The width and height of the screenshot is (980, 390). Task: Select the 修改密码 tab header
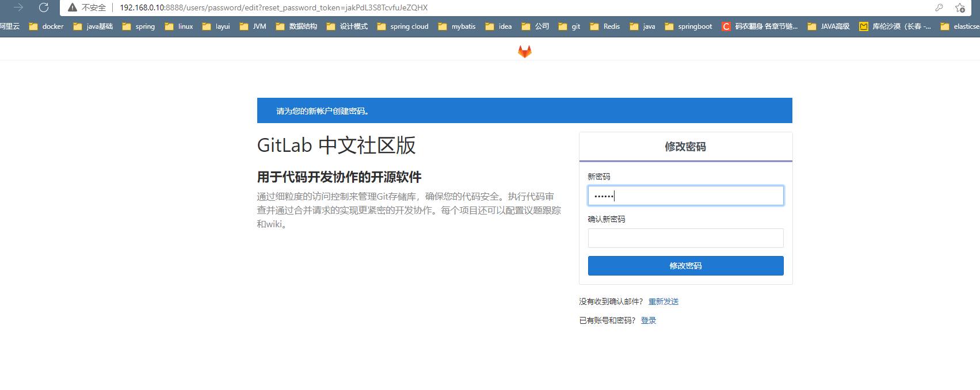click(x=685, y=147)
